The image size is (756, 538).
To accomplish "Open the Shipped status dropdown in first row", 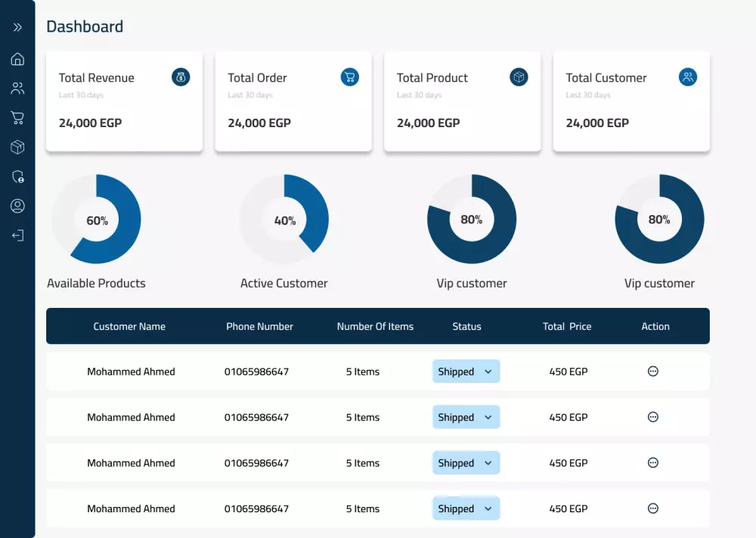I will pos(466,372).
